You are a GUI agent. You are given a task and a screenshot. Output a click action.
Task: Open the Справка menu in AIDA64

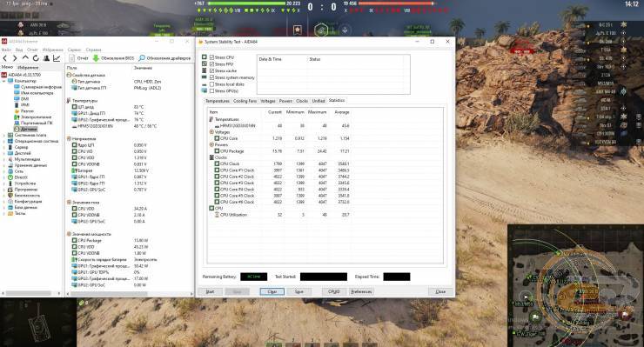(x=94, y=50)
